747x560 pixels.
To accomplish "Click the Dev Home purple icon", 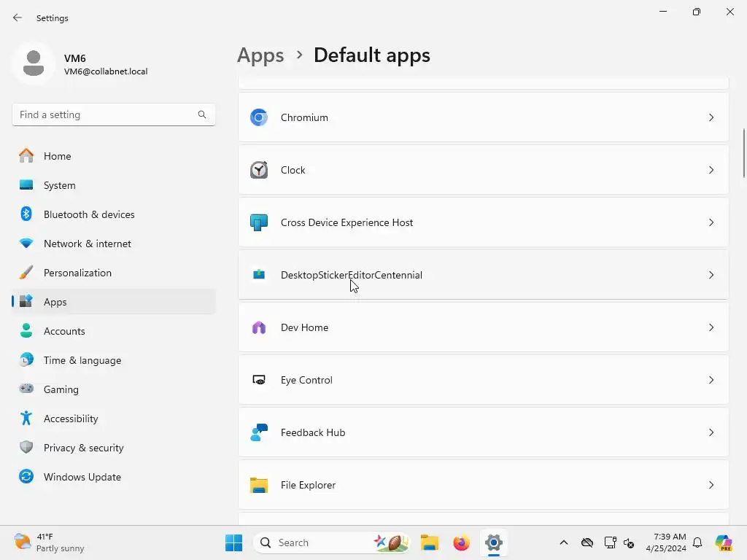I will tap(259, 327).
